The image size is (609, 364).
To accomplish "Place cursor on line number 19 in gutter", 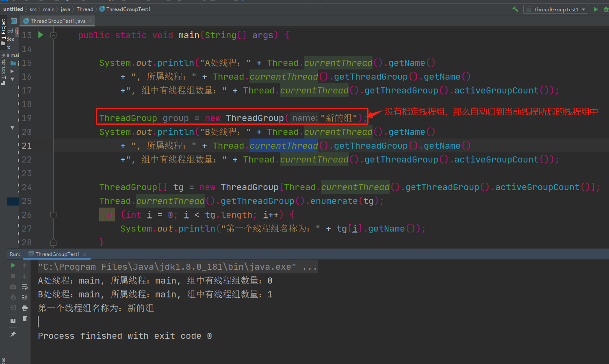I will click(x=27, y=118).
